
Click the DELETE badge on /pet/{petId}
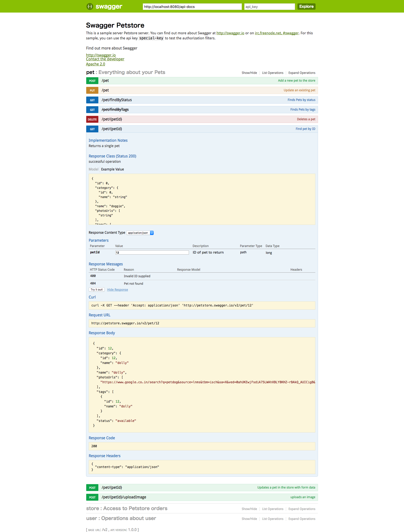click(x=92, y=119)
